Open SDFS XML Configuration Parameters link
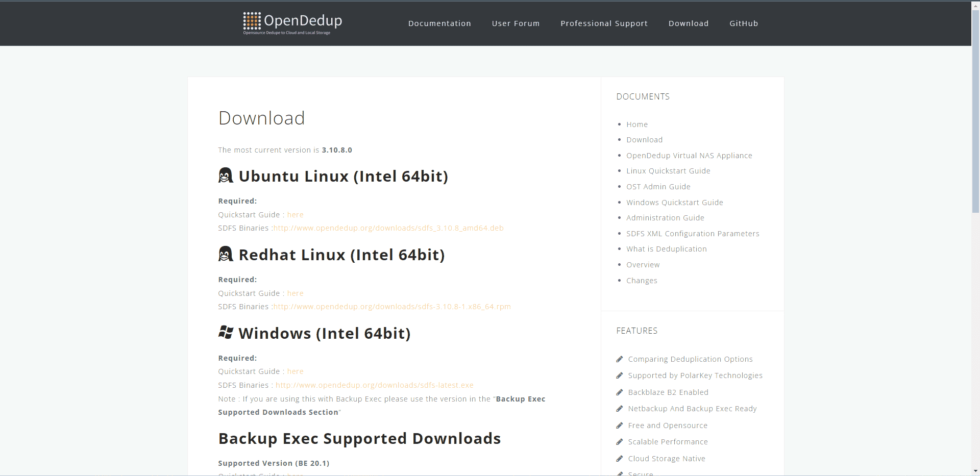 coord(693,234)
